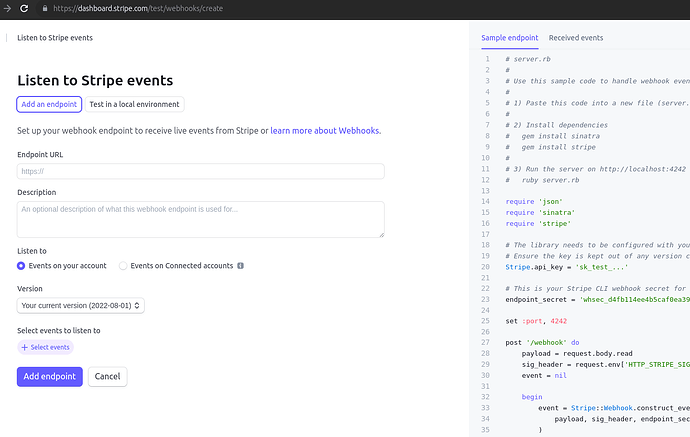Click code line set :port, 4242
690x437 pixels.
pos(536,321)
